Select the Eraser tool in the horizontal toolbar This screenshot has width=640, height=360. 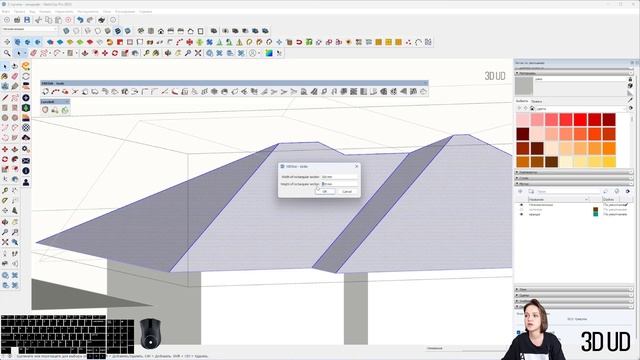(34, 53)
